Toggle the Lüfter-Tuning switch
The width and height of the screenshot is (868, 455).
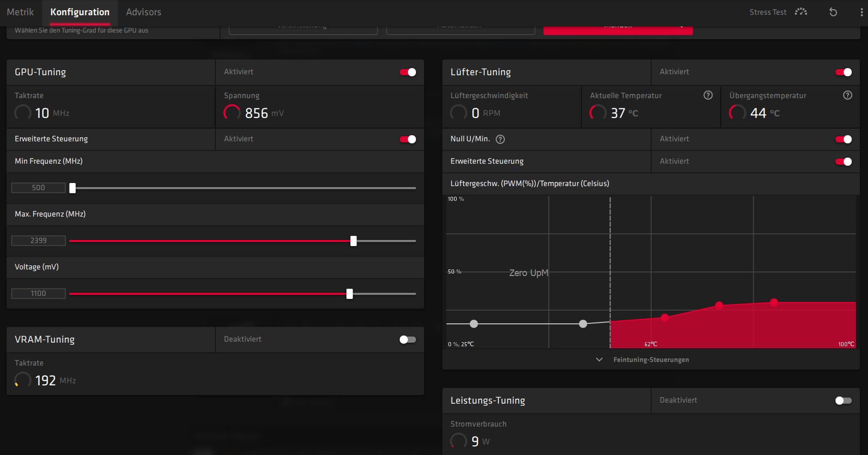pos(844,72)
